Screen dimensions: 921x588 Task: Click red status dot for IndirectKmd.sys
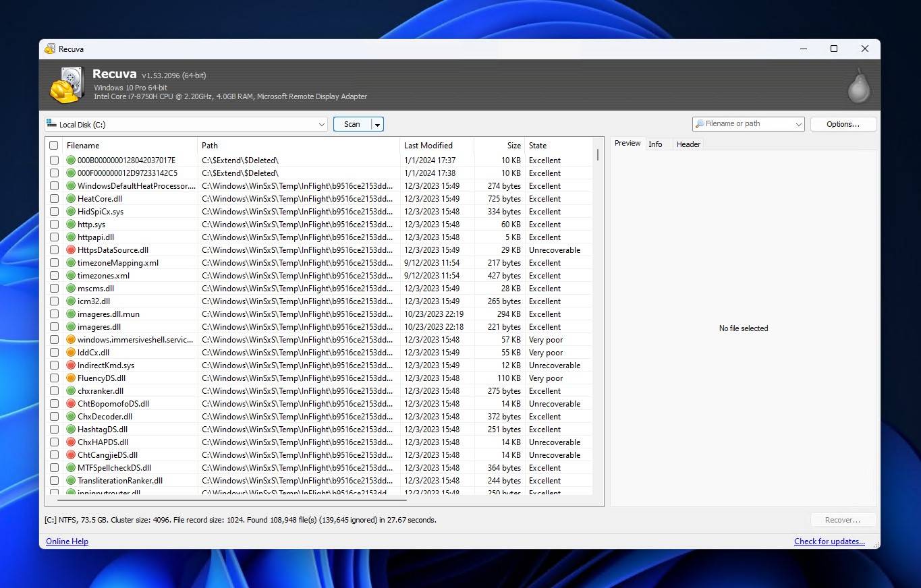click(71, 365)
